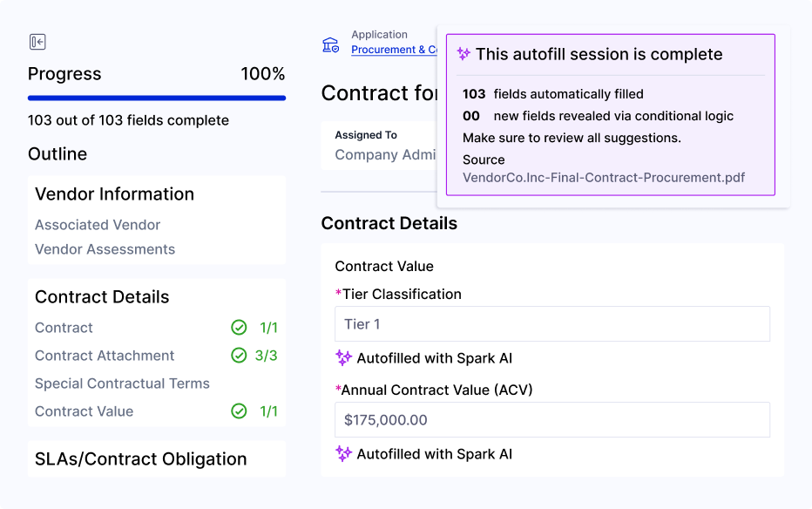
Task: Select Vendor Assessments in the outline
Action: (104, 249)
